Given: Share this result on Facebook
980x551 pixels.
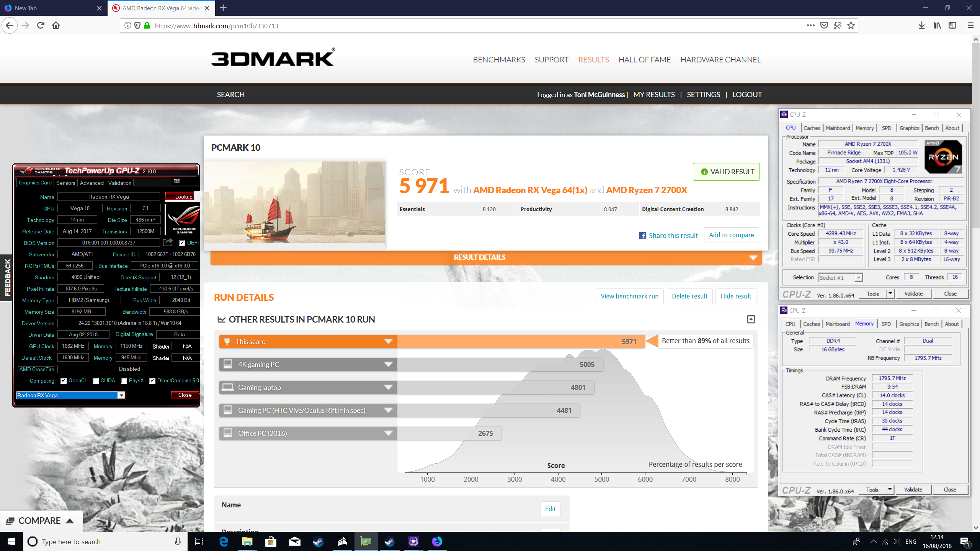Looking at the screenshot, I should click(x=668, y=235).
